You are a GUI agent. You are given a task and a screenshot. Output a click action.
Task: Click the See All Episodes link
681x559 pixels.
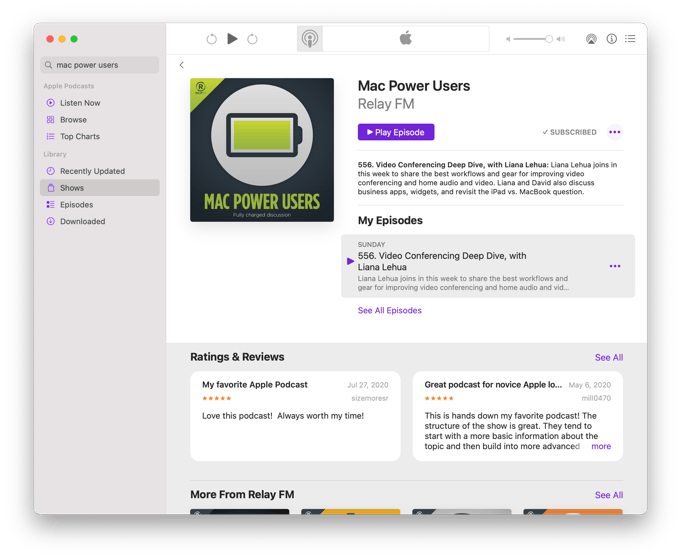390,311
